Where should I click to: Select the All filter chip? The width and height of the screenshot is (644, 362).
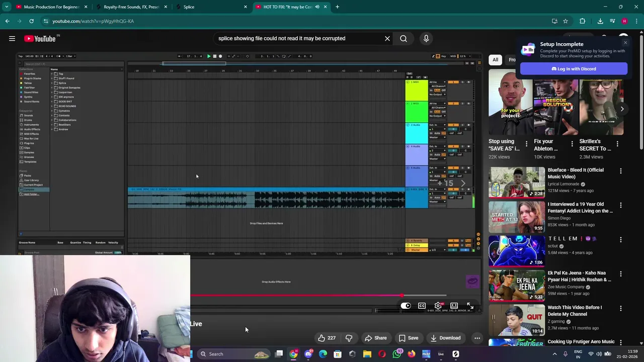(495, 59)
